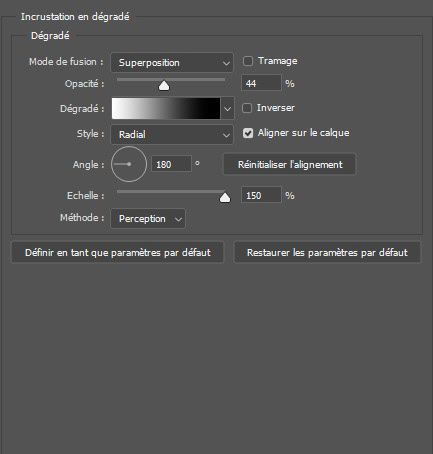Viewport: 433px width, 454px height.
Task: Open the Style dropdown showing Radial
Action: [x=172, y=134]
